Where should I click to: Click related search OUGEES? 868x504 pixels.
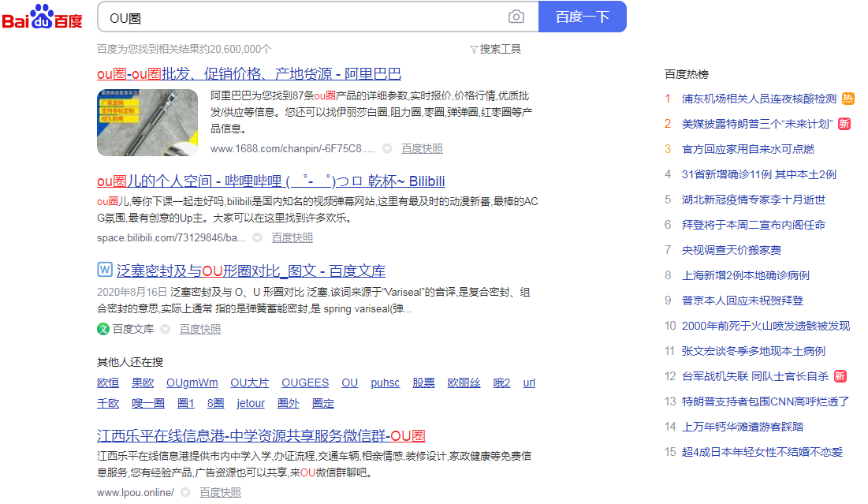point(305,383)
